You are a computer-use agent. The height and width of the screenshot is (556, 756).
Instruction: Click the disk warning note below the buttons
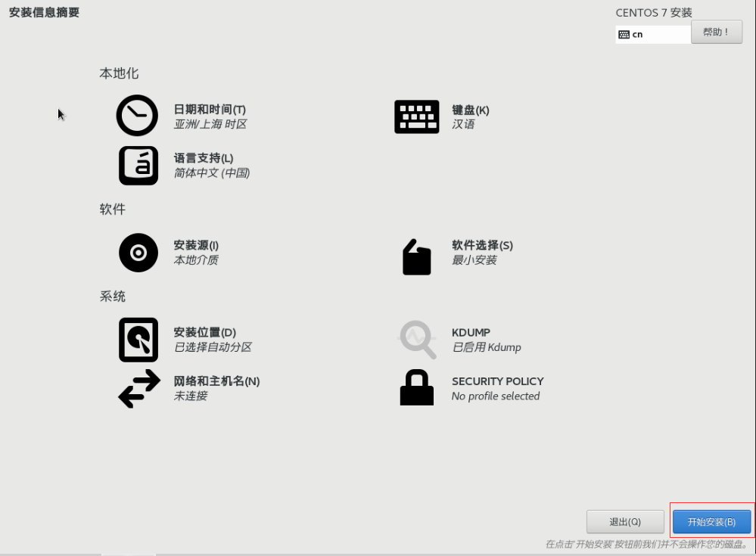coord(647,545)
